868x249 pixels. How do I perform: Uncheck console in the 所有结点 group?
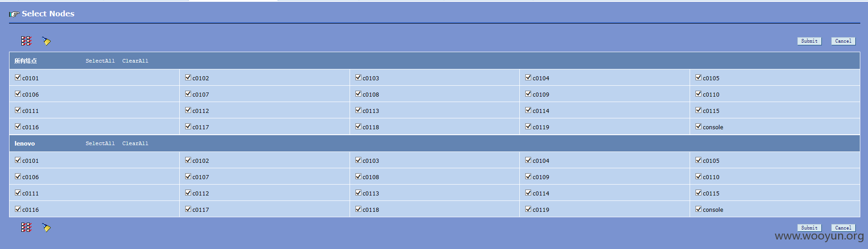pos(698,127)
